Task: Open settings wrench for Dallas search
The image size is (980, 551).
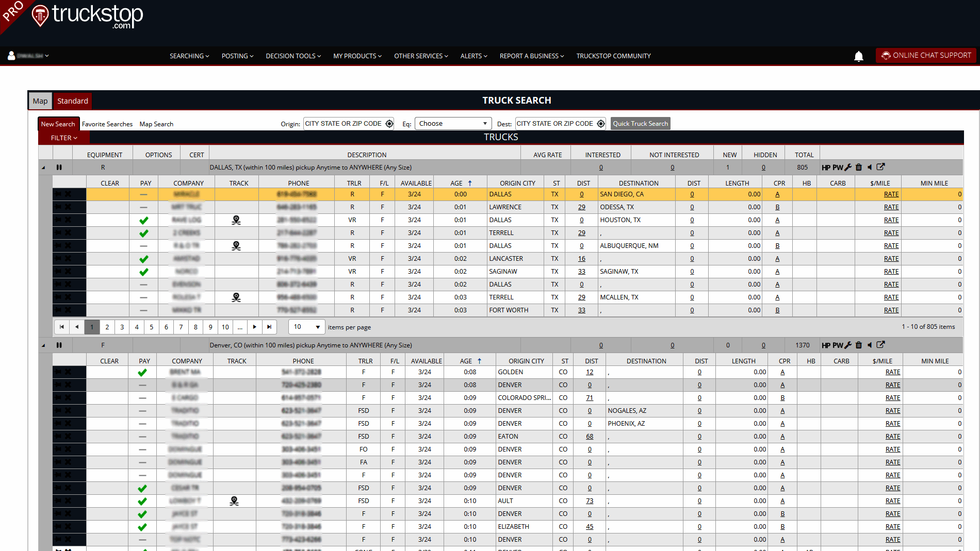Action: pos(848,167)
